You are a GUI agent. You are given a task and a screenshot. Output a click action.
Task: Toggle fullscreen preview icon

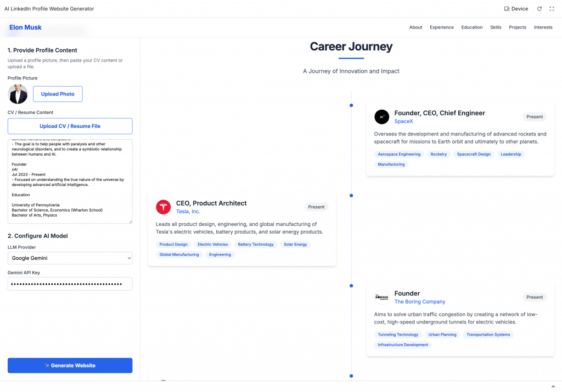(552, 9)
